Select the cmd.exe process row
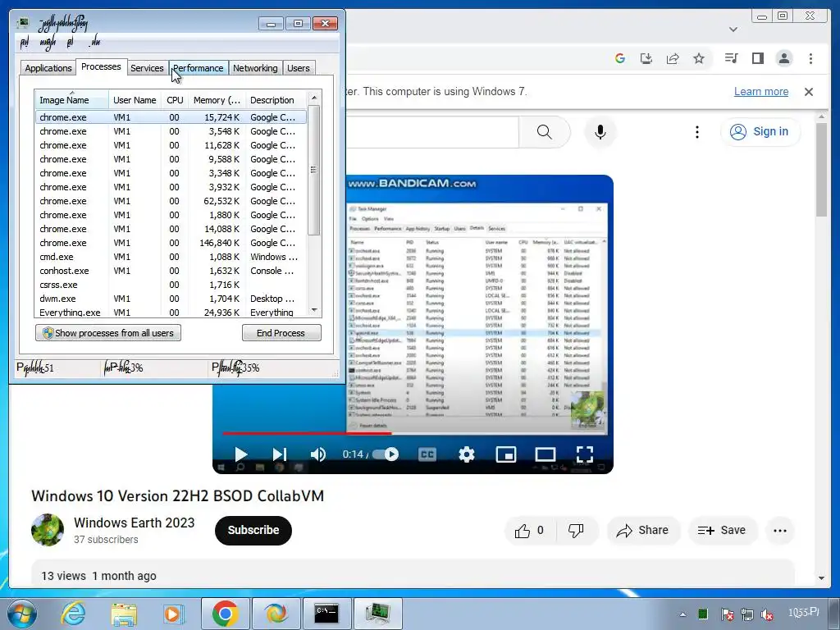The height and width of the screenshot is (630, 840). (171, 257)
